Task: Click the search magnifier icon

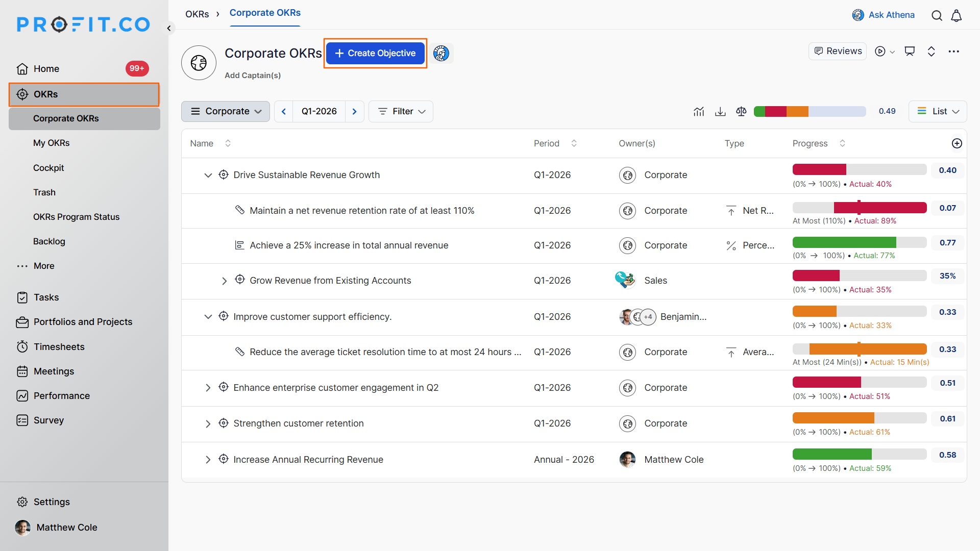Action: 937,15
